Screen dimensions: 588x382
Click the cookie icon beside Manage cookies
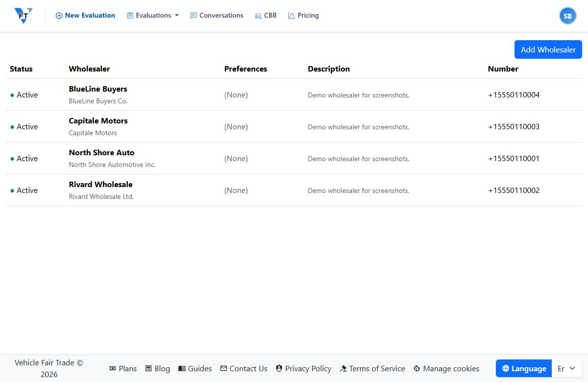tap(417, 368)
